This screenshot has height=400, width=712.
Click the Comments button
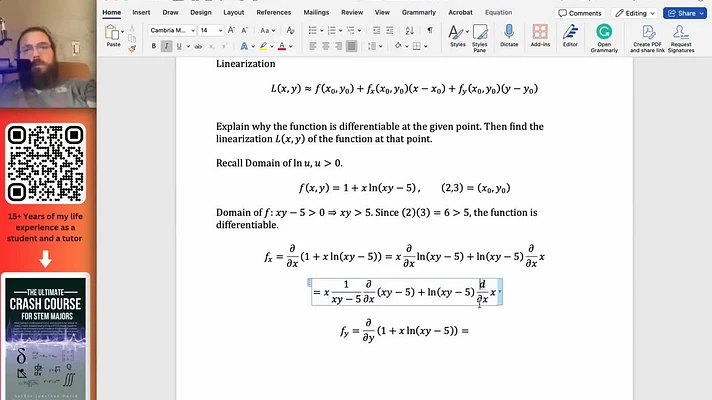click(579, 13)
